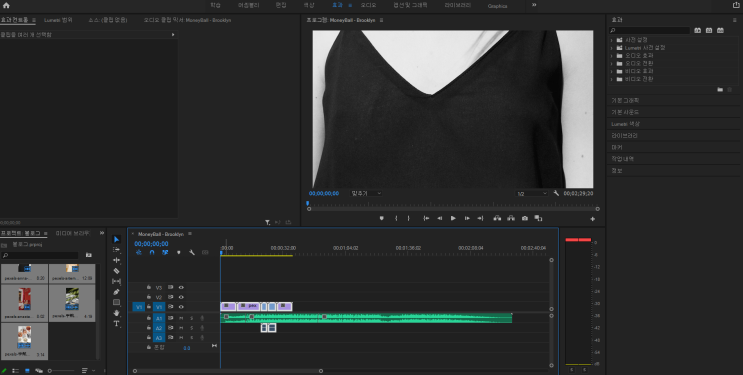
Task: Create a new bin in the Project panel
Action: click(89, 255)
